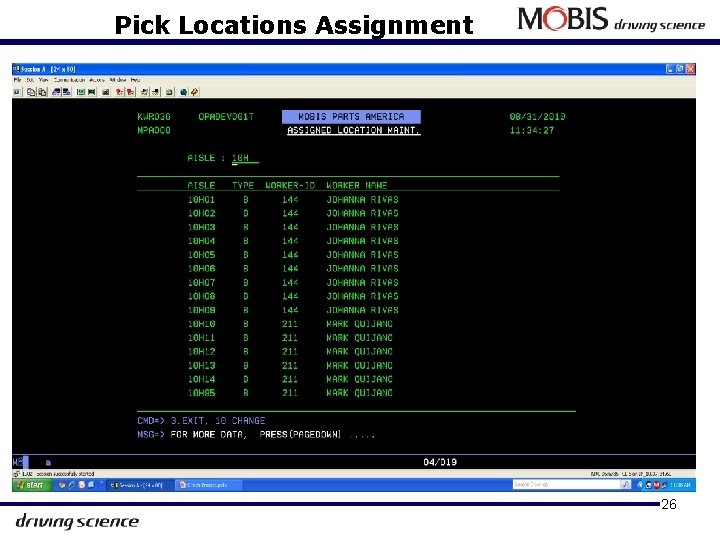Open the Keyboard Setup toolbar icon

tap(106, 92)
